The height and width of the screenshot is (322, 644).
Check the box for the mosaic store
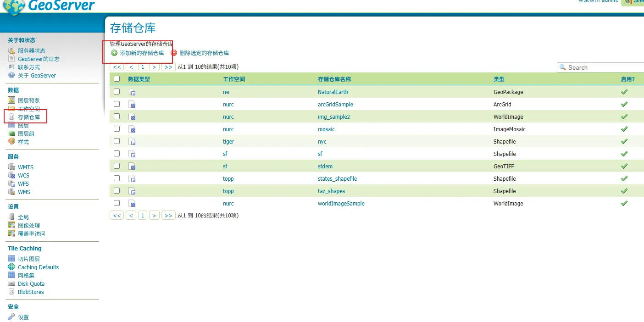click(x=117, y=129)
